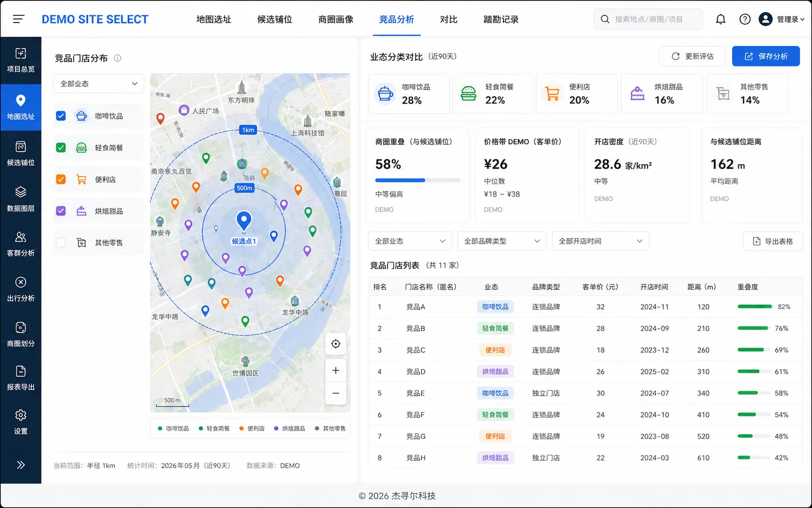Open 候选铺位 in the sidebar
This screenshot has width=812, height=508.
point(20,154)
